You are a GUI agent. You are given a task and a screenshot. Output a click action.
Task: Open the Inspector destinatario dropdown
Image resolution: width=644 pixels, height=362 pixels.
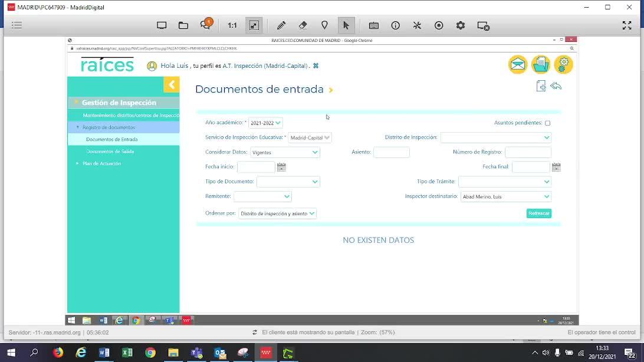[x=505, y=196]
